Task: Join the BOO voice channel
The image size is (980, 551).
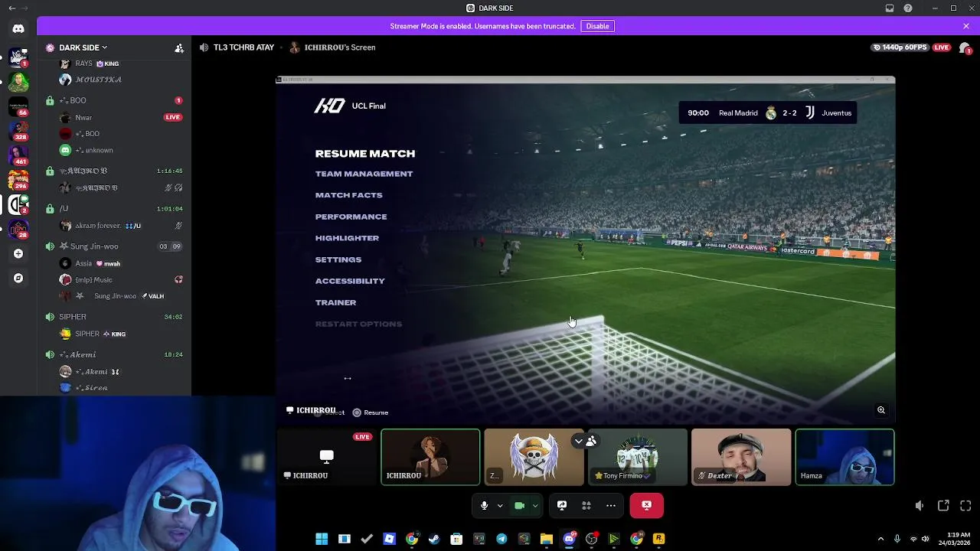Action: coord(115,100)
